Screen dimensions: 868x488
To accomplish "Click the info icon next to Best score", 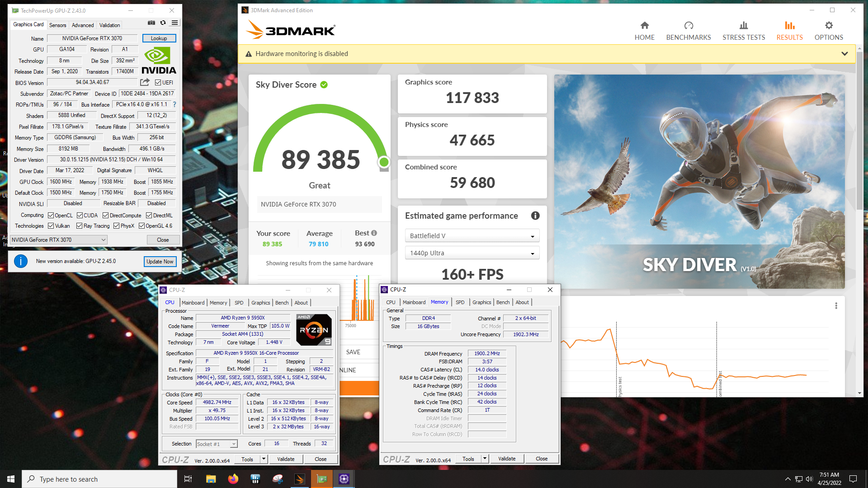I will (374, 233).
